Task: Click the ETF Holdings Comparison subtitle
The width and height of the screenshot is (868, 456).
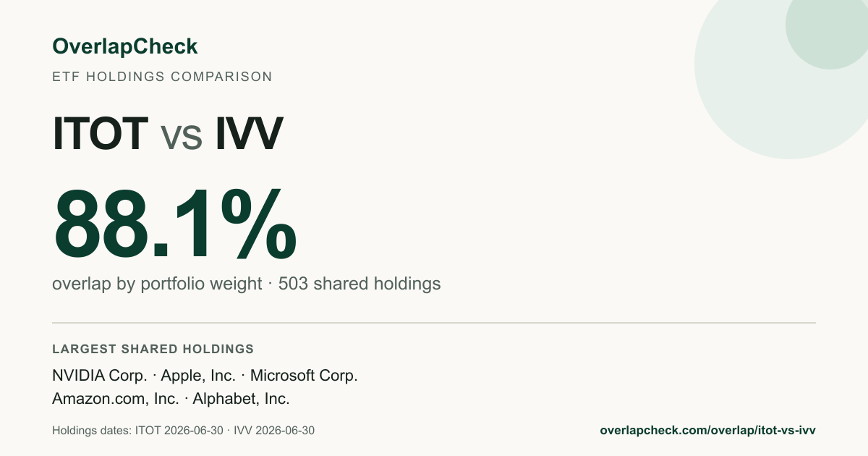Action: click(x=162, y=77)
